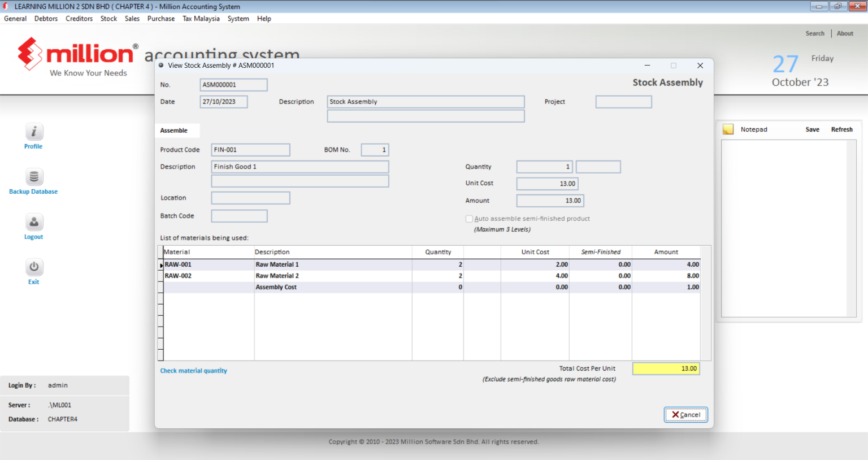Click the Semi-Finished column header

click(601, 252)
